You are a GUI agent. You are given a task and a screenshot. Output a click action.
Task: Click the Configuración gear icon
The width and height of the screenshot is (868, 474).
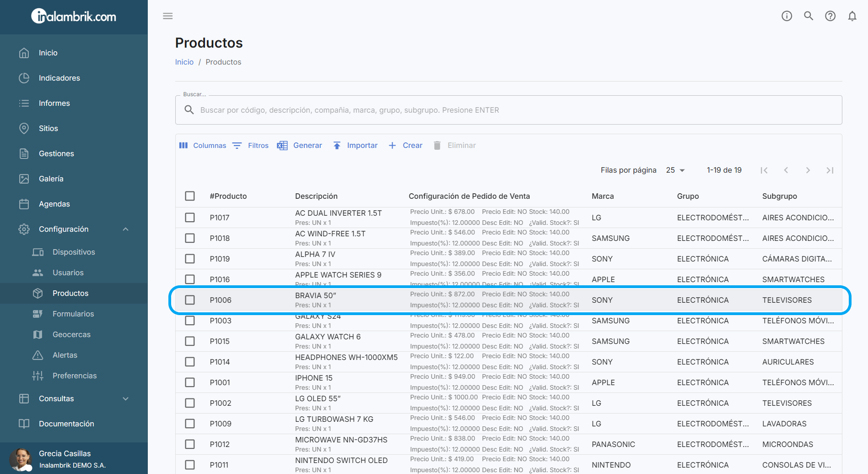[x=24, y=229]
